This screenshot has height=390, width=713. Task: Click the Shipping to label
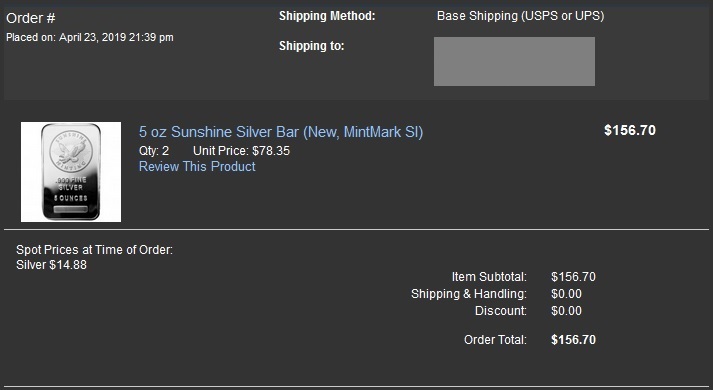click(x=311, y=46)
